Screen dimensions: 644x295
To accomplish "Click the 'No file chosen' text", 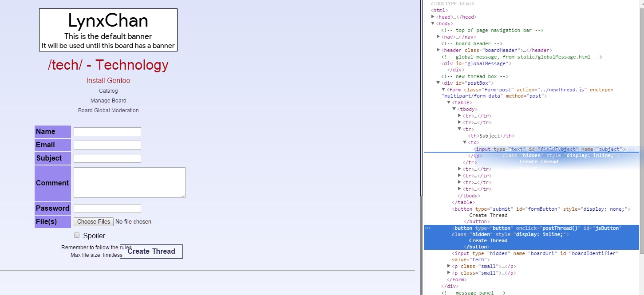I will click(133, 221).
